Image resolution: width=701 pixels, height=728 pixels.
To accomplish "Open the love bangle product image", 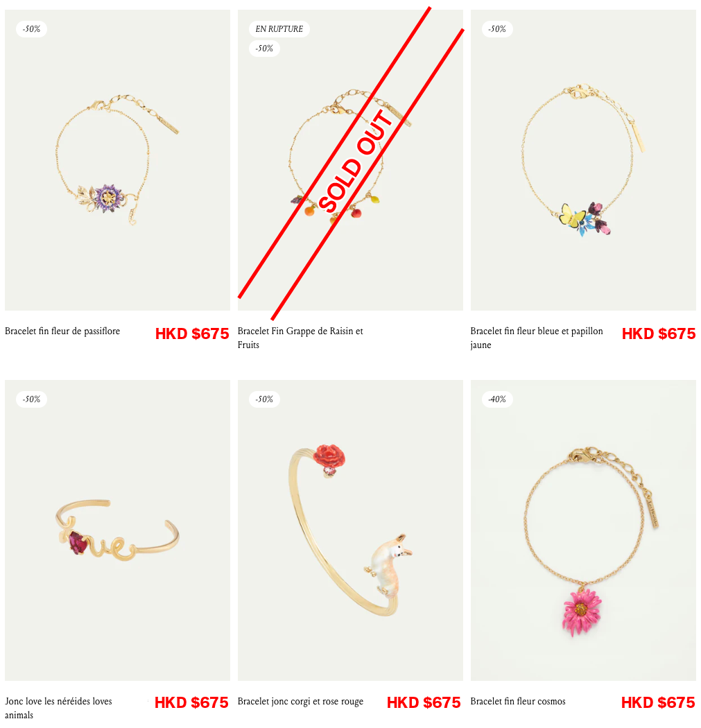I will [117, 530].
